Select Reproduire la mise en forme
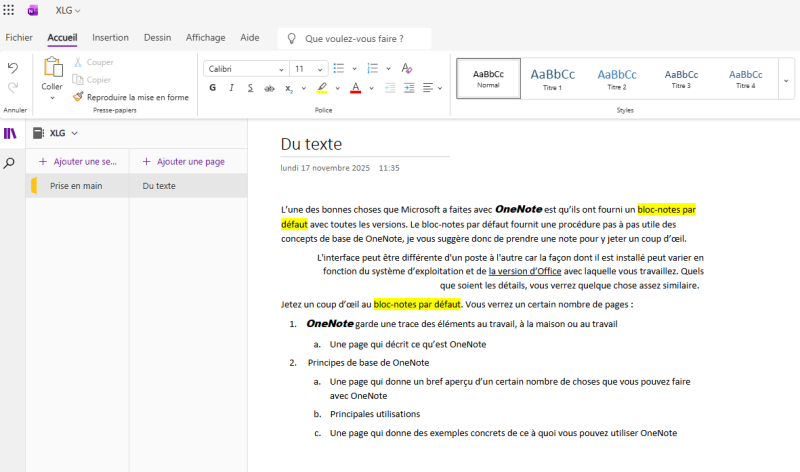The height and width of the screenshot is (472, 800). click(x=131, y=97)
